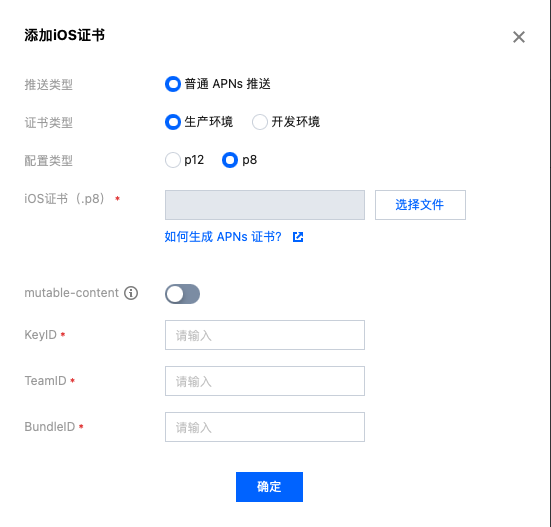Open the 如何生成 APNs 证书 link

click(223, 237)
